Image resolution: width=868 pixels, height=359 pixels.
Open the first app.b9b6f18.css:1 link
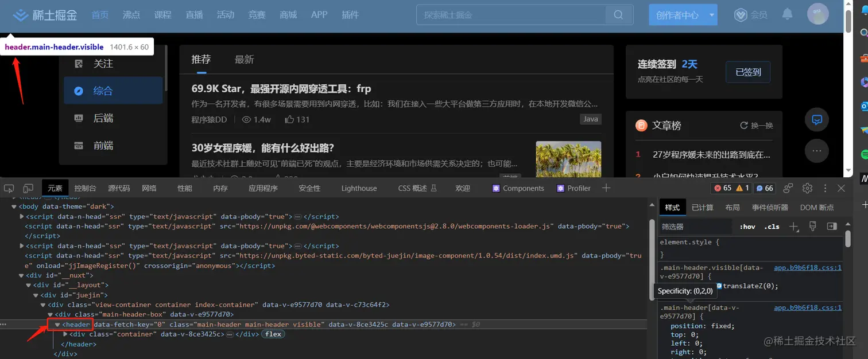(807, 268)
